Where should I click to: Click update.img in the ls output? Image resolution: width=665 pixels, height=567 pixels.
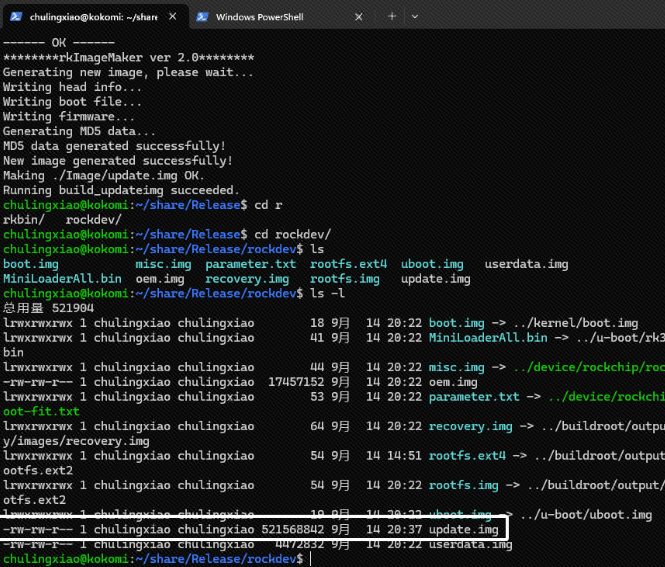pyautogui.click(x=436, y=279)
